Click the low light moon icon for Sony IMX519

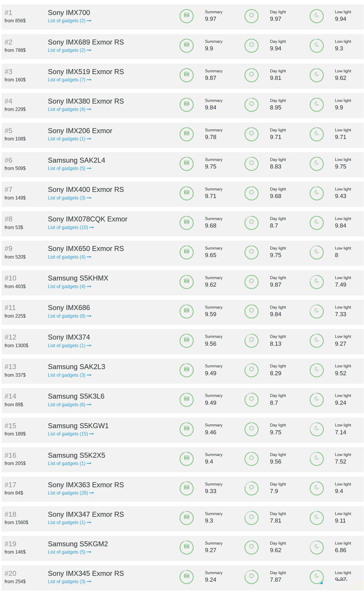click(x=316, y=75)
